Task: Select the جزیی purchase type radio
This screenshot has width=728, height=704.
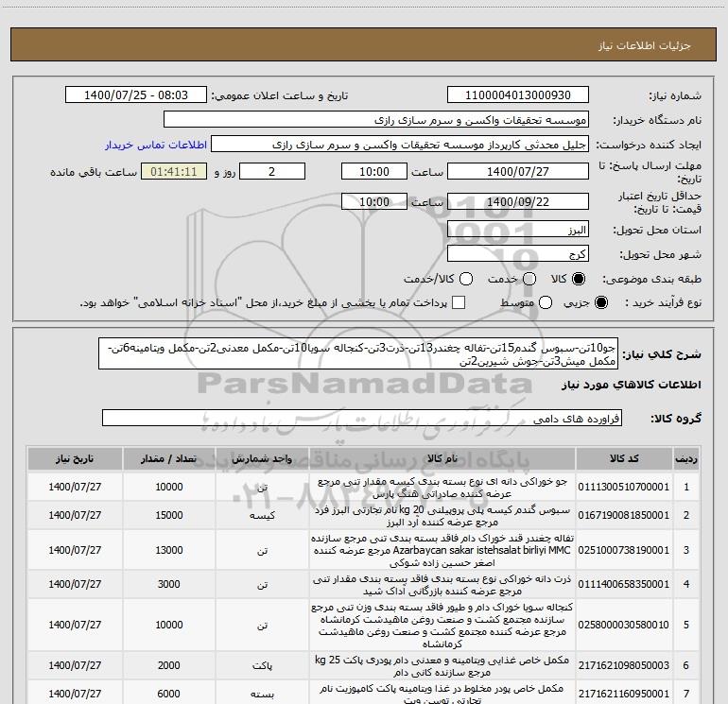Action: (x=600, y=302)
